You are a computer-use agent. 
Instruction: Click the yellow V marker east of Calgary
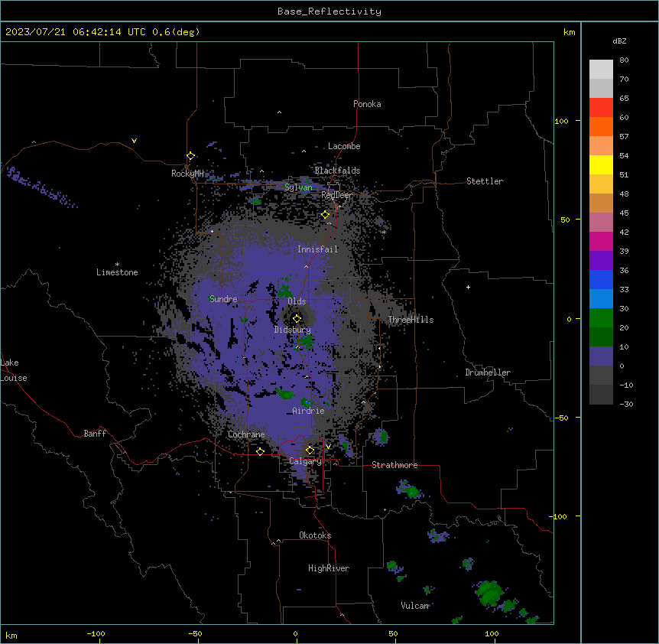(328, 447)
